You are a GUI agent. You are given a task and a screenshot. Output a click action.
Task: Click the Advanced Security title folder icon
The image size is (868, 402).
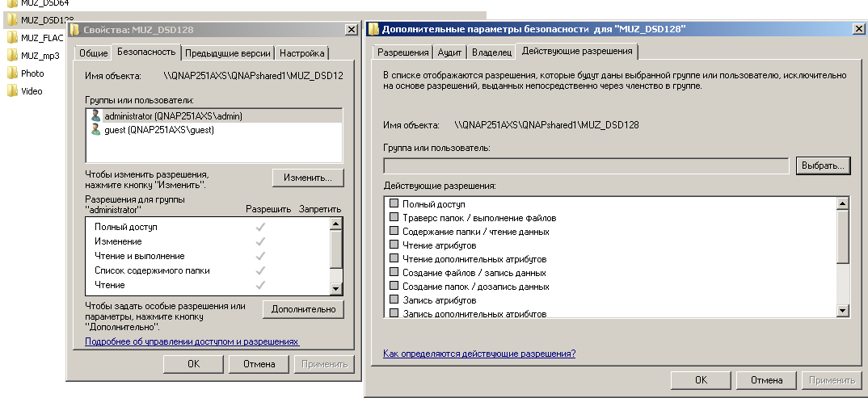373,29
